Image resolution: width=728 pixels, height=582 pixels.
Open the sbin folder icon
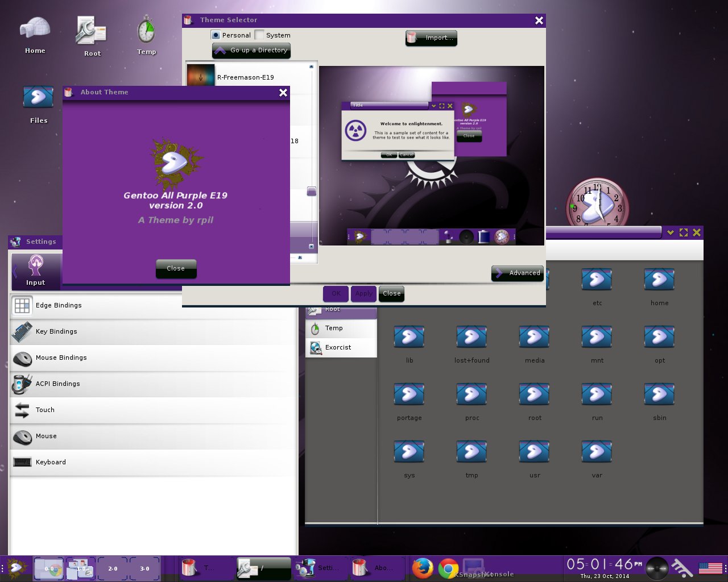pyautogui.click(x=659, y=394)
